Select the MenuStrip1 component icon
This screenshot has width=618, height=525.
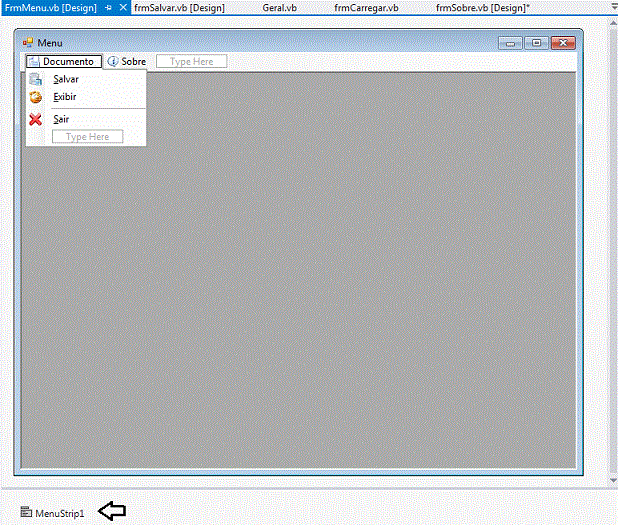pos(26,512)
